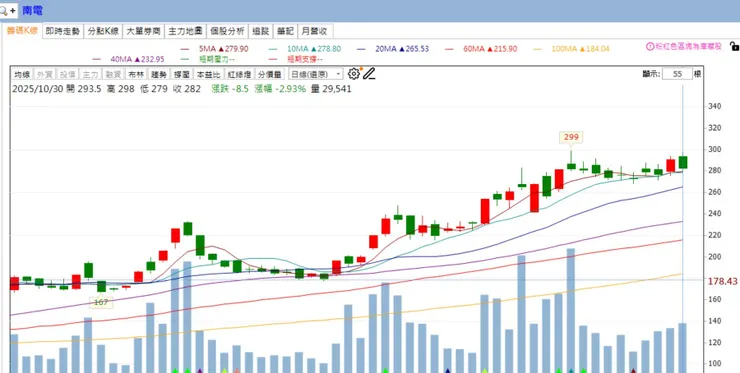Click the 40MA legend line swatch
The image size is (740, 373).
[x=96, y=59]
